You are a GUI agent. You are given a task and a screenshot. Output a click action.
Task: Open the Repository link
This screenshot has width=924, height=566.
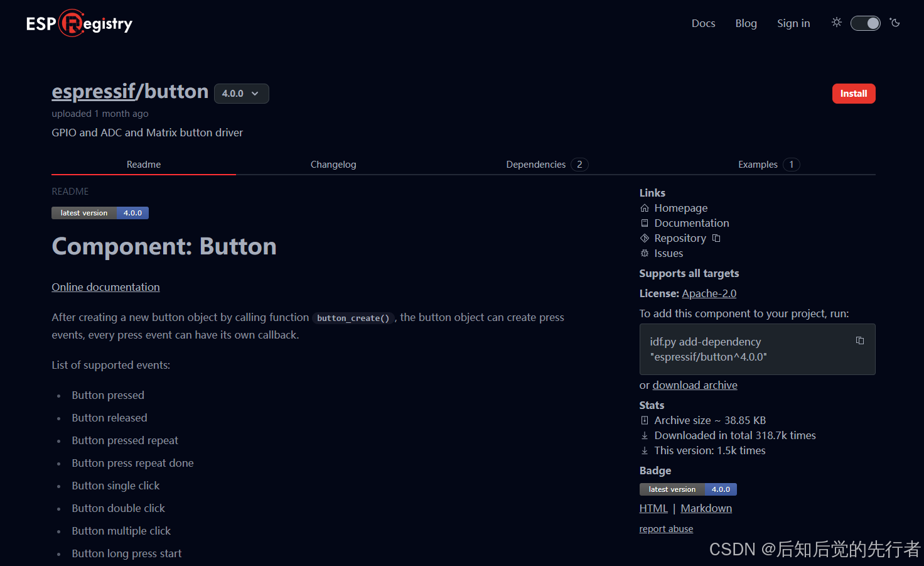tap(680, 238)
